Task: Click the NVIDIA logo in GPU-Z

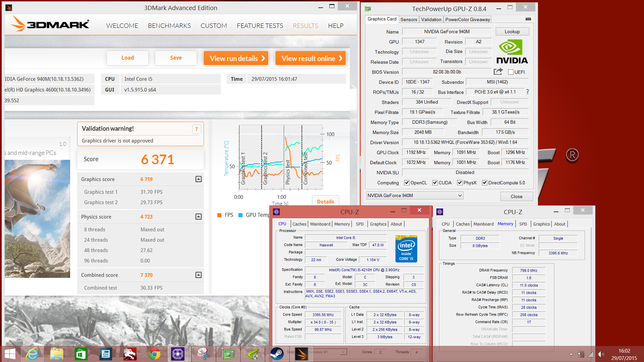Action: click(512, 52)
